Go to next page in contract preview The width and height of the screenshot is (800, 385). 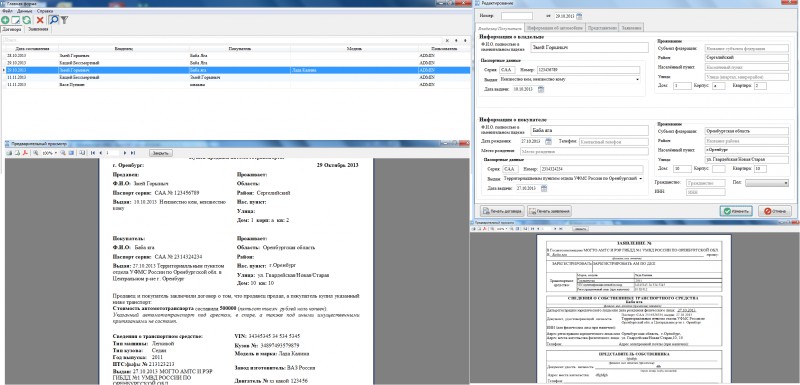(x=126, y=153)
